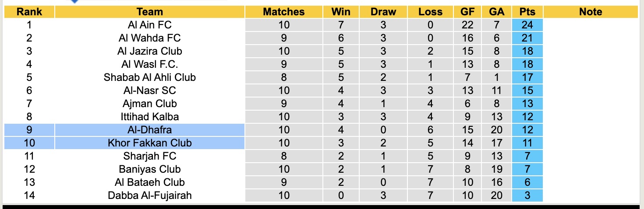644x209 pixels.
Task: Select the Pts column header
Action: [527, 12]
